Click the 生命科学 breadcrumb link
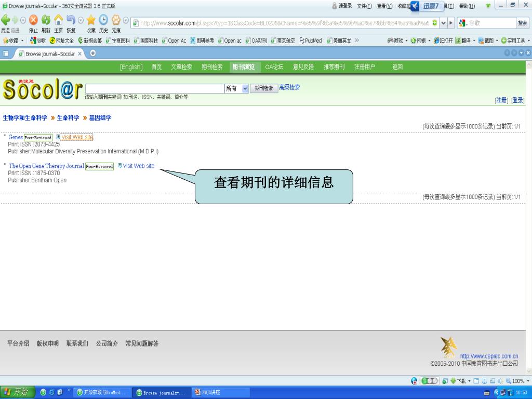 [x=68, y=118]
